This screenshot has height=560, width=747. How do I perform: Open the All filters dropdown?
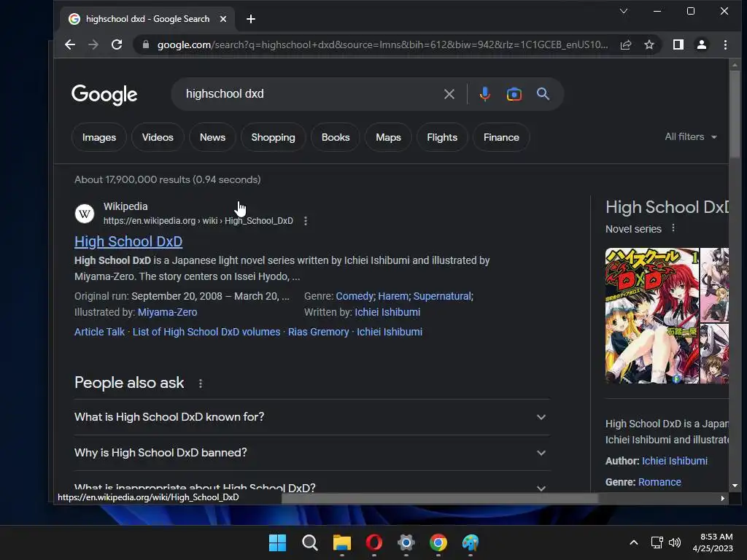(x=691, y=136)
